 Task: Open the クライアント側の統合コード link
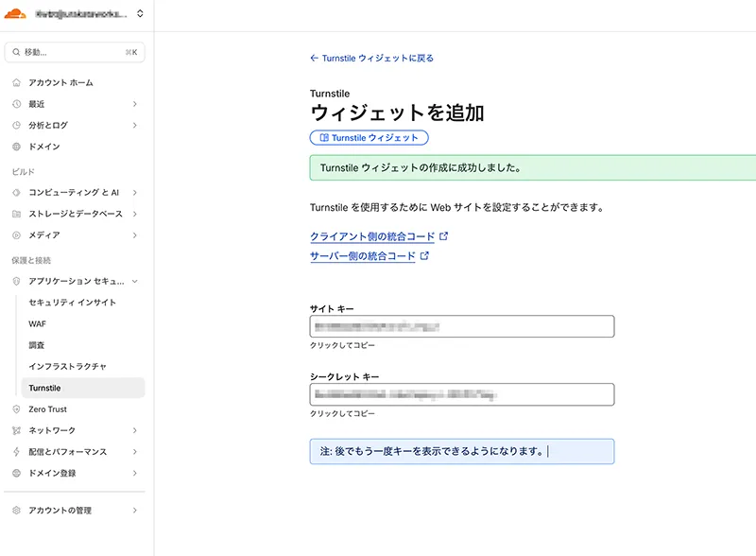pyautogui.click(x=372, y=236)
